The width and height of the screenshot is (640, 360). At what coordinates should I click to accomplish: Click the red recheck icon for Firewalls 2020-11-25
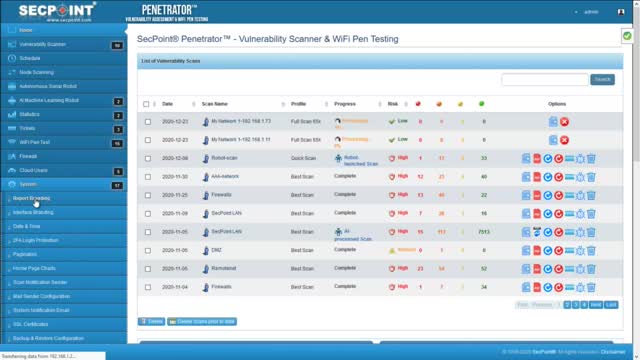(x=558, y=195)
